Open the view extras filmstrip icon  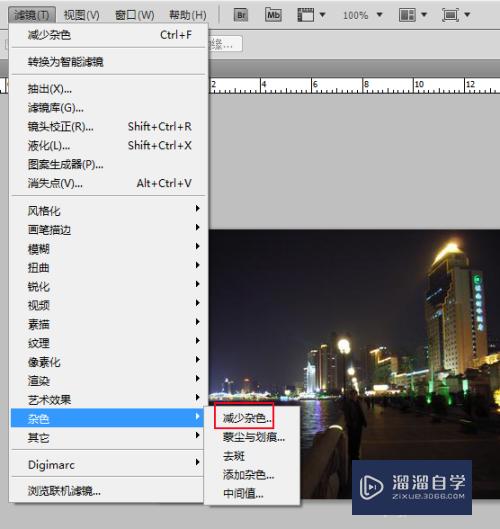[x=305, y=15]
